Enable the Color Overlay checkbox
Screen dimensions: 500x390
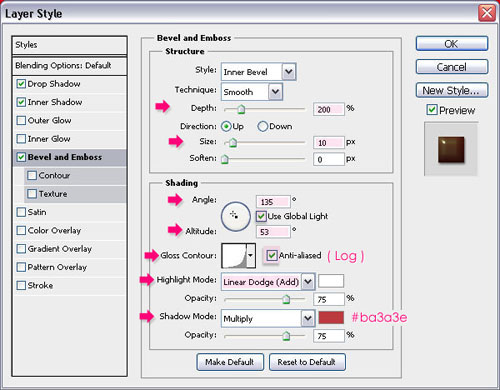click(21, 230)
